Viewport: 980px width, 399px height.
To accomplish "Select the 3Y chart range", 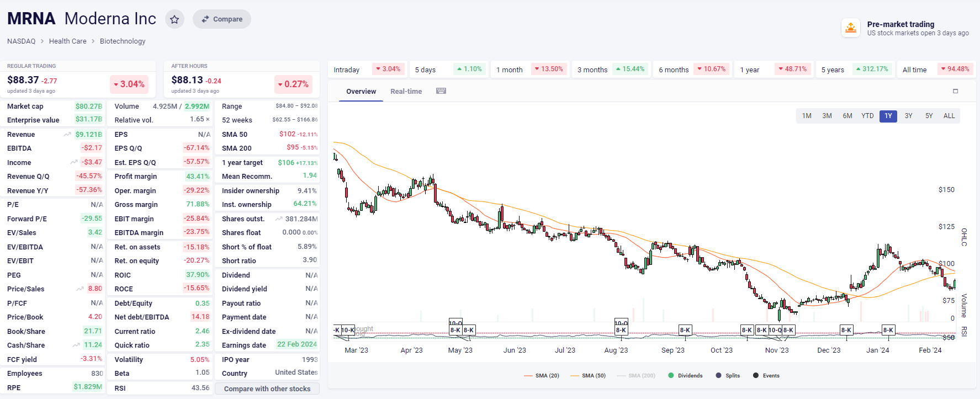I will pos(909,116).
